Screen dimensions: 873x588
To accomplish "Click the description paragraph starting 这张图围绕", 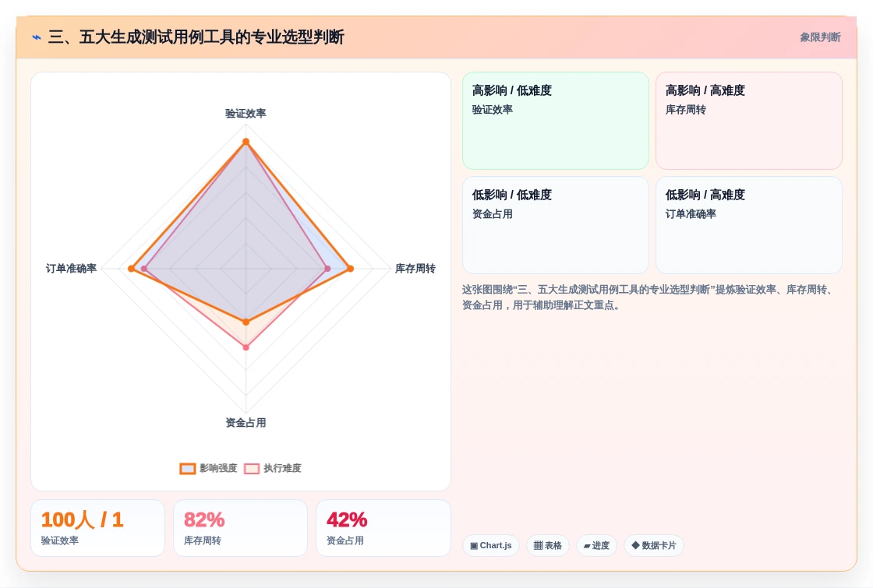I will point(649,298).
